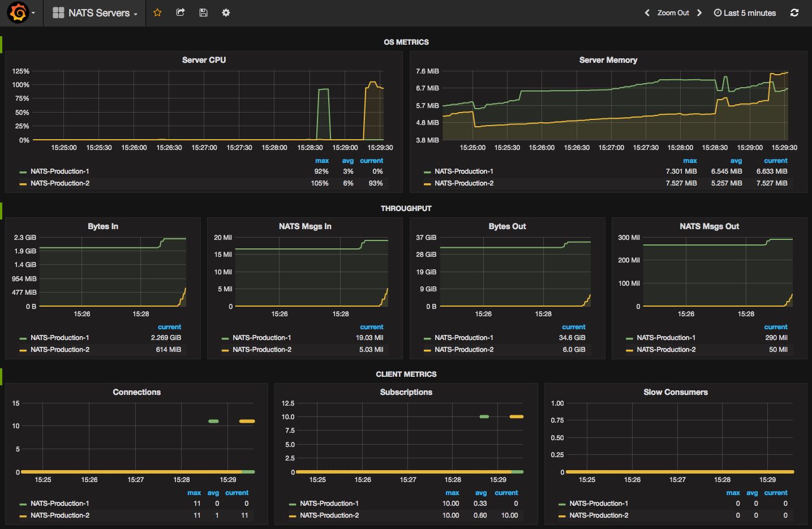Open the Slow Consumers panel title menu
Viewport: 812px width, 529px height.
[x=676, y=392]
